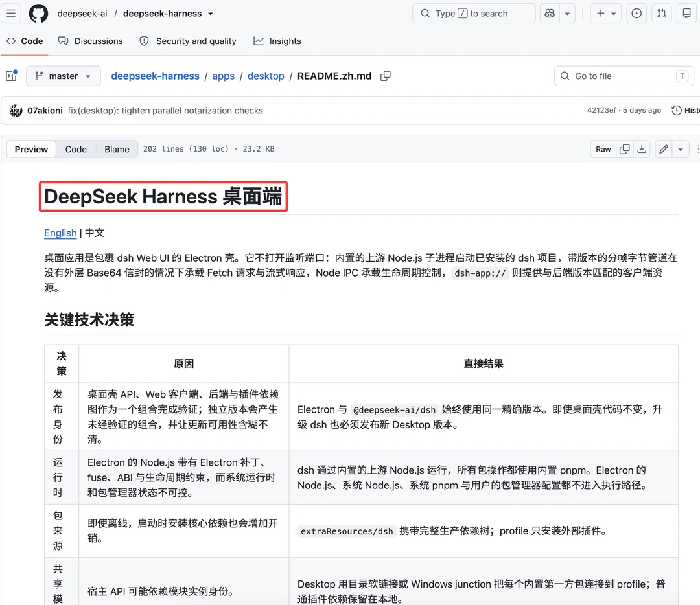
Task: Open Pull requests icon in header
Action: 662,14
